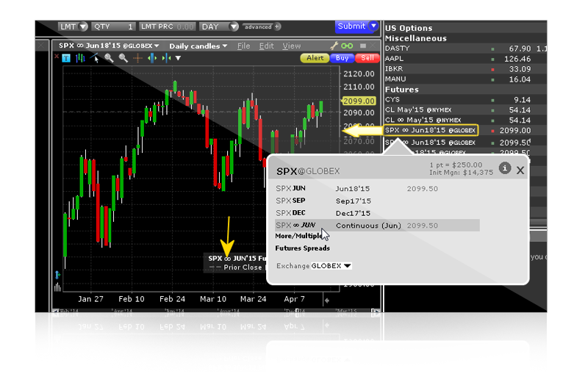This screenshot has height=382, width=588.
Task: Select CYS row under Futures
Action: [x=465, y=100]
